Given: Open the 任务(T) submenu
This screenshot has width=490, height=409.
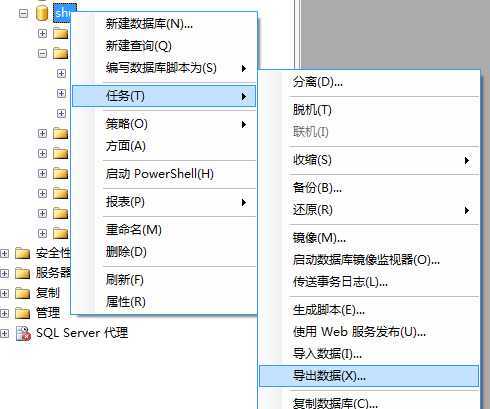Looking at the screenshot, I should coord(164,96).
